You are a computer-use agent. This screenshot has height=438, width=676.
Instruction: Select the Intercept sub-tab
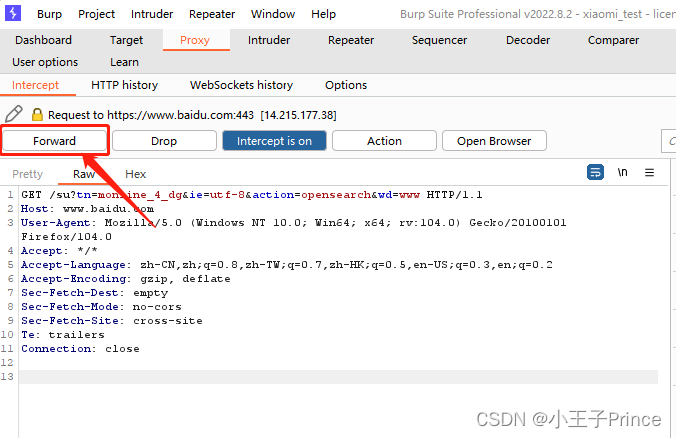pyautogui.click(x=35, y=85)
